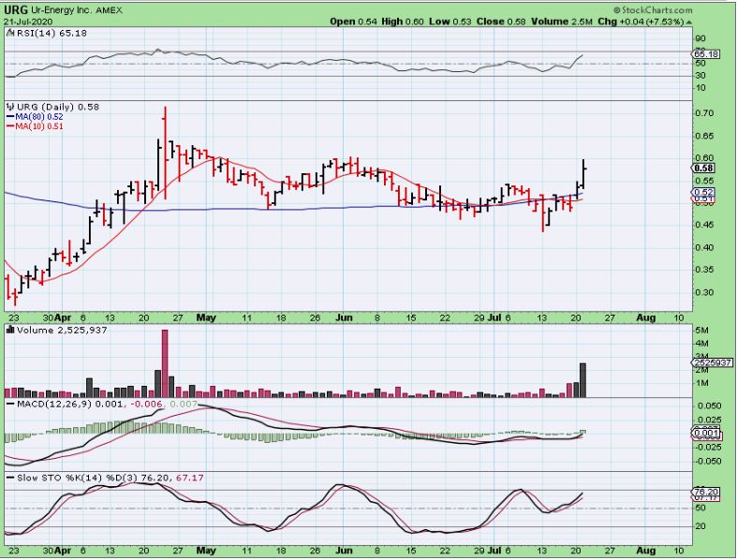
Task: Click the tallest volume bar from late April
Action: [165, 363]
